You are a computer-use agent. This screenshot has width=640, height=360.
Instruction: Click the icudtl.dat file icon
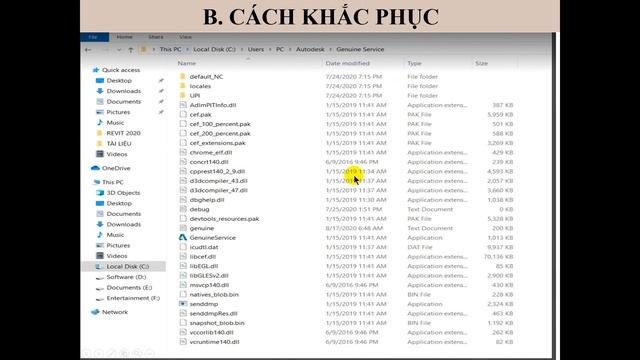[183, 247]
